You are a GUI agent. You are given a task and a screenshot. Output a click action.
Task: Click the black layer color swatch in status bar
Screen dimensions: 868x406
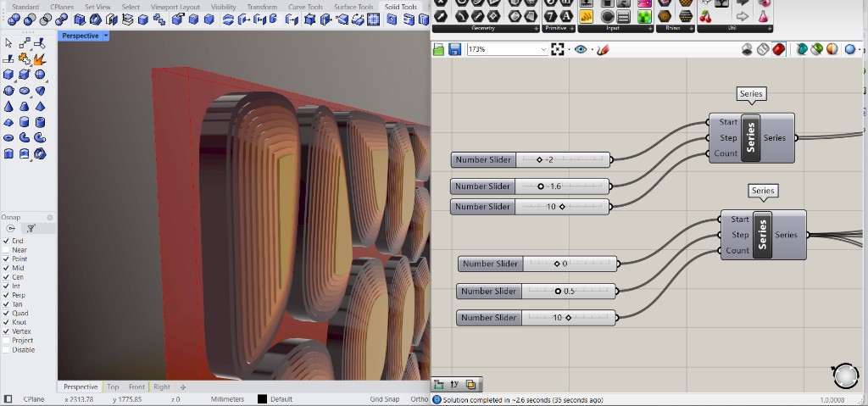click(x=263, y=399)
